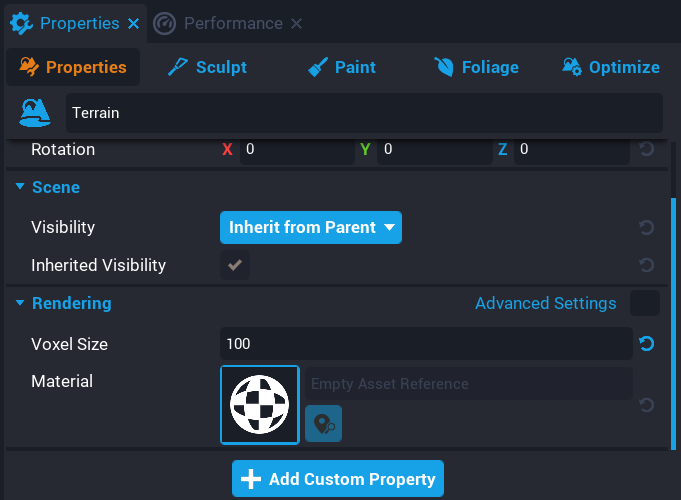Open the Foliage tab
This screenshot has height=500, width=681.
click(476, 67)
